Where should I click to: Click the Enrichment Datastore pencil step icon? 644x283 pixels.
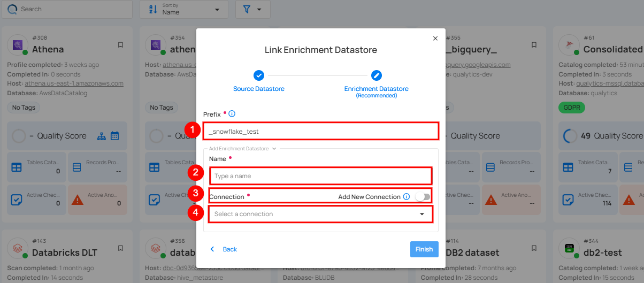(x=377, y=75)
